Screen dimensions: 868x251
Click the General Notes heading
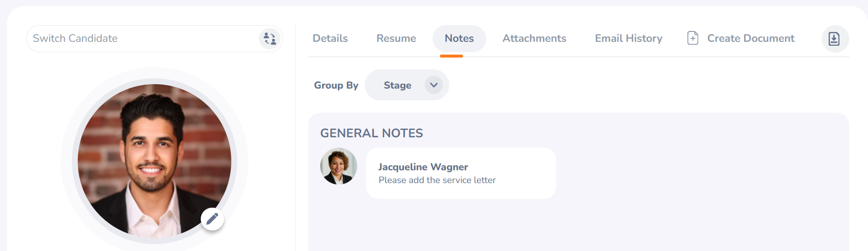[372, 133]
